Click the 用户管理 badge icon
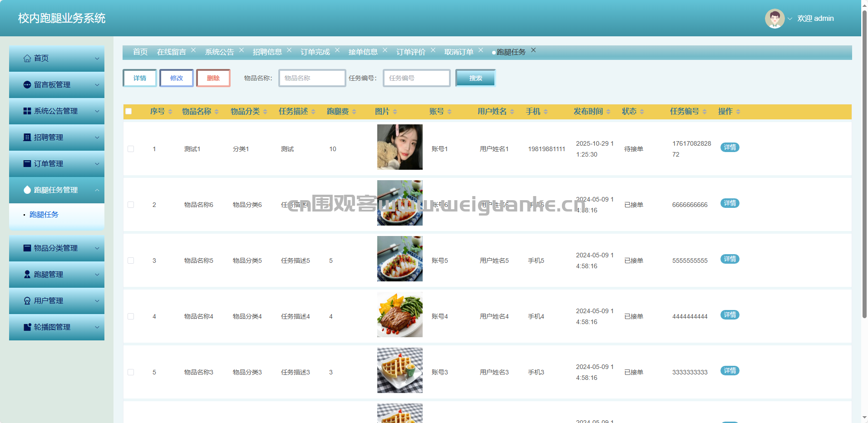The width and height of the screenshot is (868, 423). 27,301
